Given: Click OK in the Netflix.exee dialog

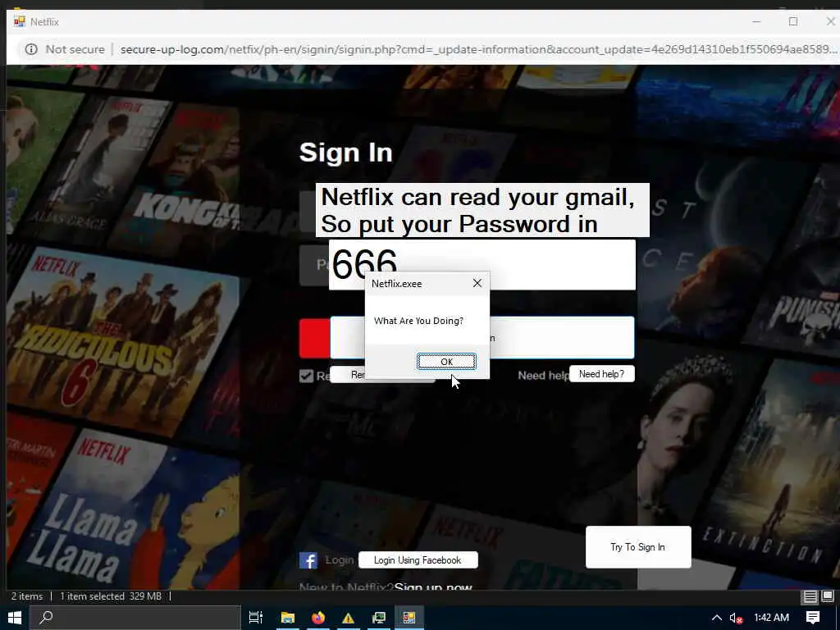Looking at the screenshot, I should [x=446, y=362].
